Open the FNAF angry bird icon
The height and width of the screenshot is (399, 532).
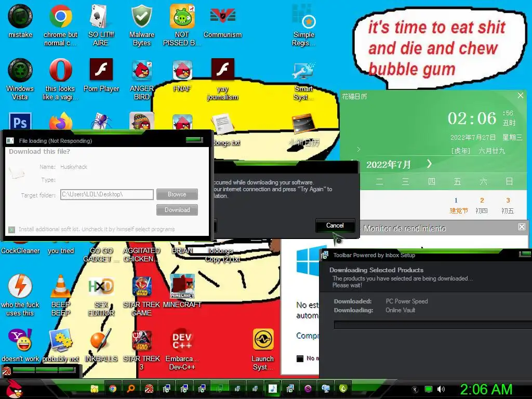point(182,75)
